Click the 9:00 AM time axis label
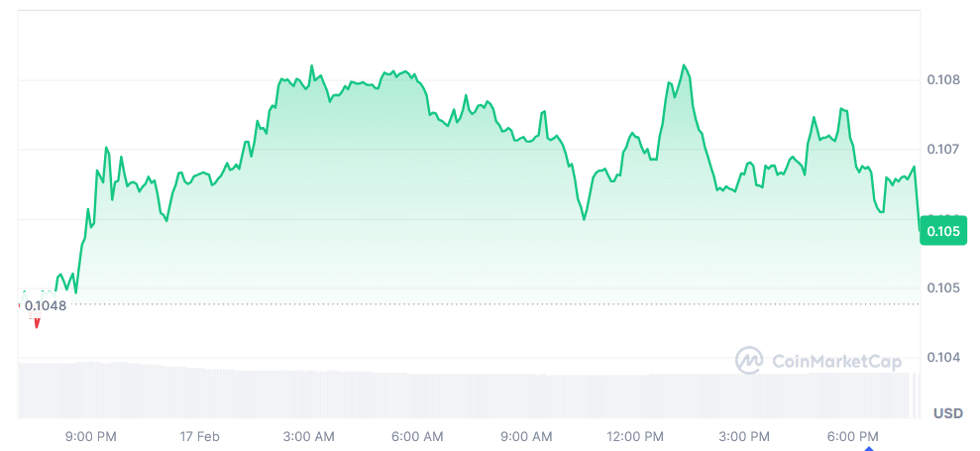 point(525,435)
